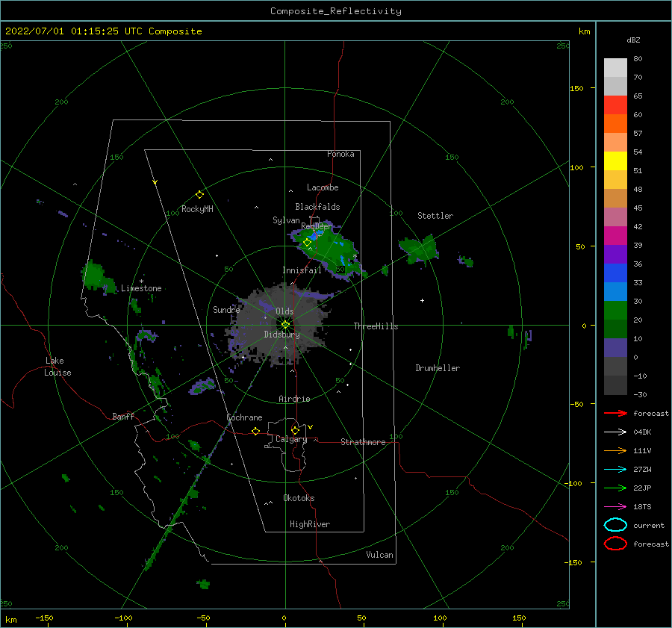Click the green echo cell northwest of Limestone
Viewport: 672px width, 628px height.
tap(98, 277)
